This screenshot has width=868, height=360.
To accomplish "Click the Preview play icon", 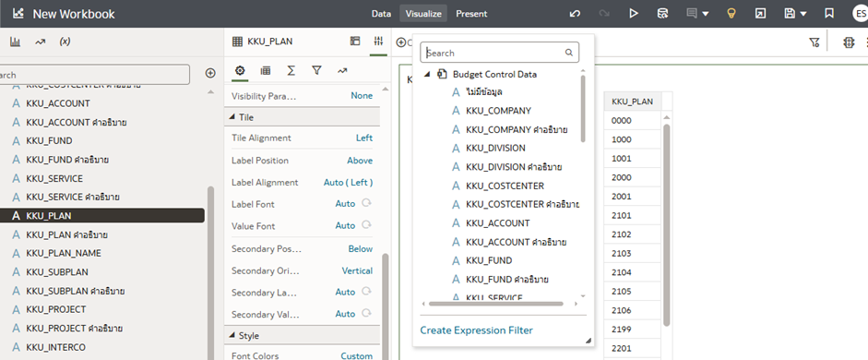I will click(634, 14).
